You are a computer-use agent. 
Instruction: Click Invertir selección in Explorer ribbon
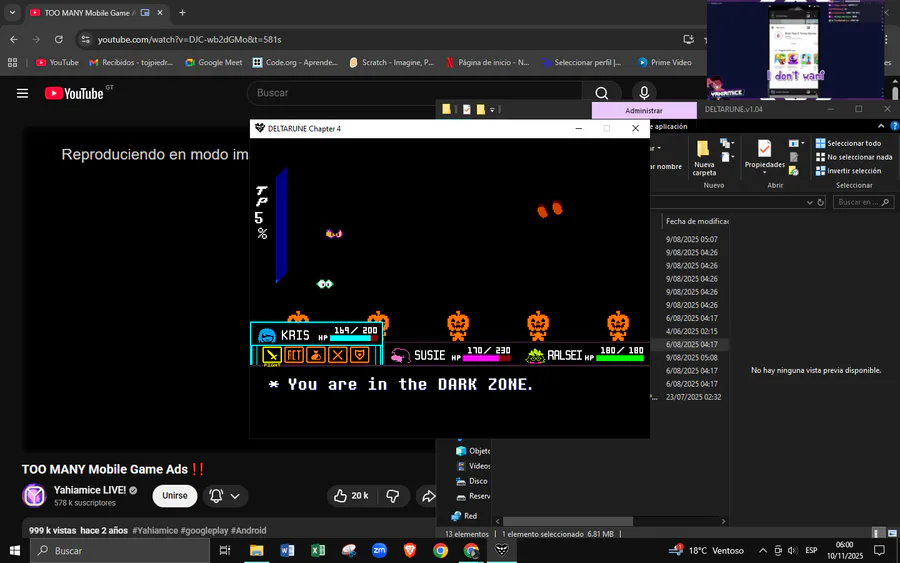click(848, 171)
